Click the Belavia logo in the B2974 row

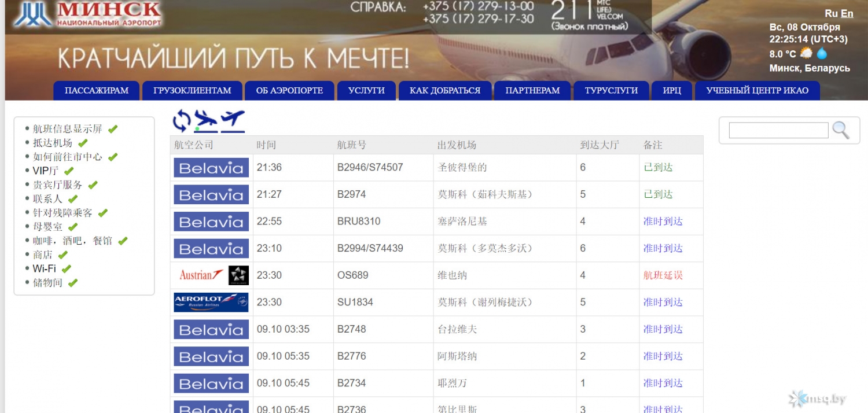point(211,194)
